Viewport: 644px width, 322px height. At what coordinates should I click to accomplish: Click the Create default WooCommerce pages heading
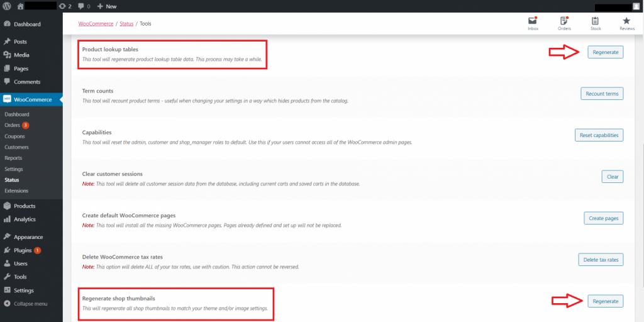(129, 216)
